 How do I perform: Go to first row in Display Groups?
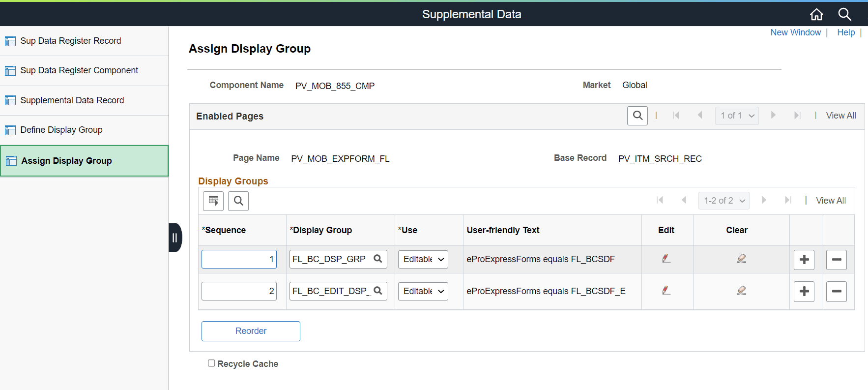(660, 200)
